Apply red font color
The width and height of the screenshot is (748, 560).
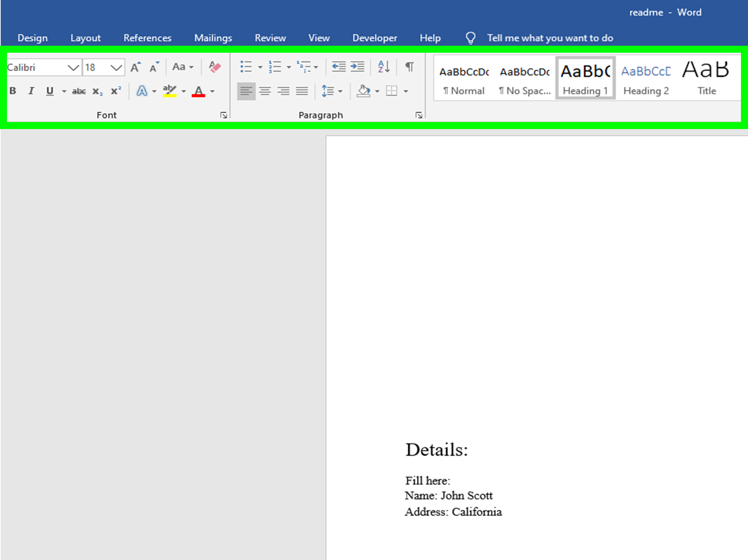point(199,91)
